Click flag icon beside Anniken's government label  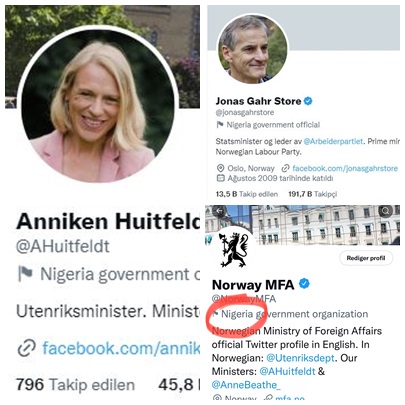(x=25, y=274)
